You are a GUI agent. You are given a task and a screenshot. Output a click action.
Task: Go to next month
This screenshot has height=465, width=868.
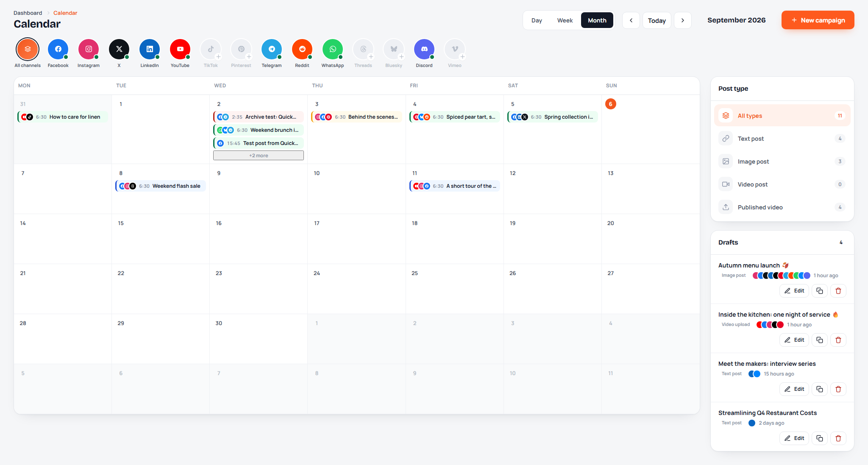point(683,20)
